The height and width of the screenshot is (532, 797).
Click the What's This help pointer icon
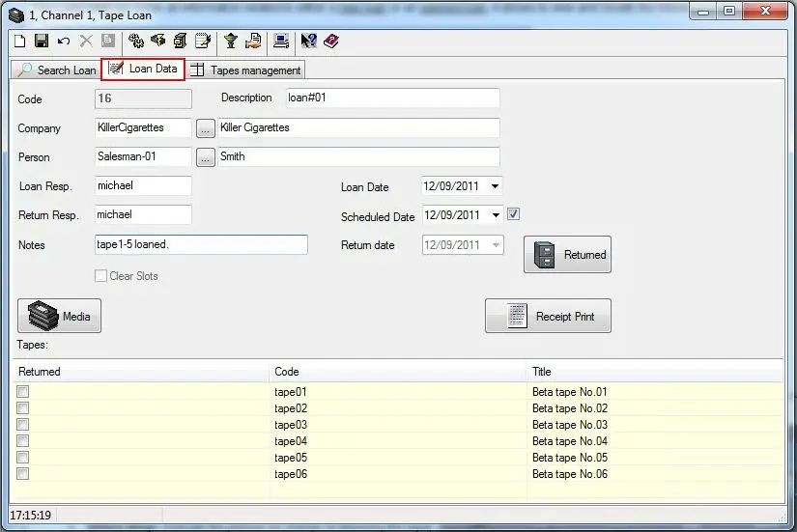(309, 42)
